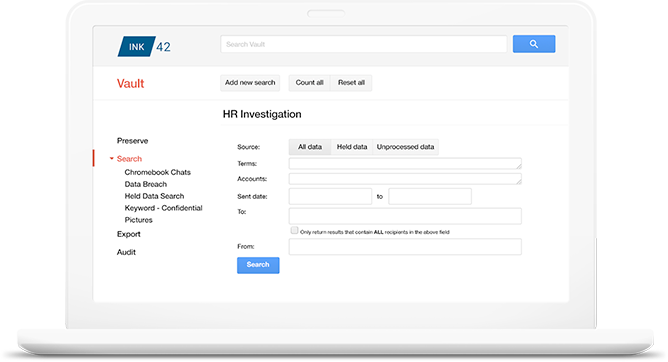668x362 pixels.
Task: Open the Audit section
Action: [126, 252]
